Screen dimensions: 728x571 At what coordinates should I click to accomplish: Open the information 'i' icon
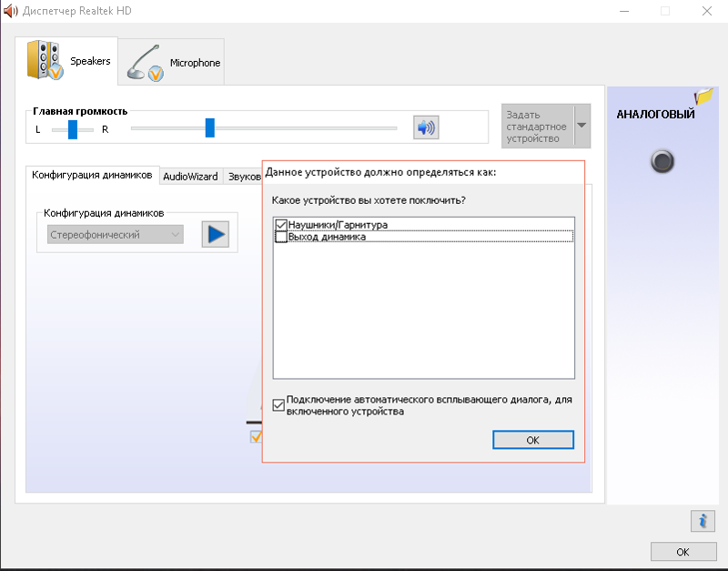703,521
